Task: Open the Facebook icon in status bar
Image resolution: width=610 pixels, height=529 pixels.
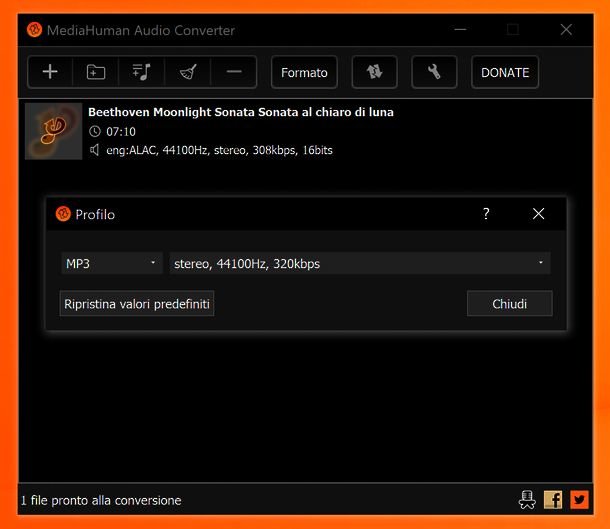Action: pyautogui.click(x=553, y=499)
